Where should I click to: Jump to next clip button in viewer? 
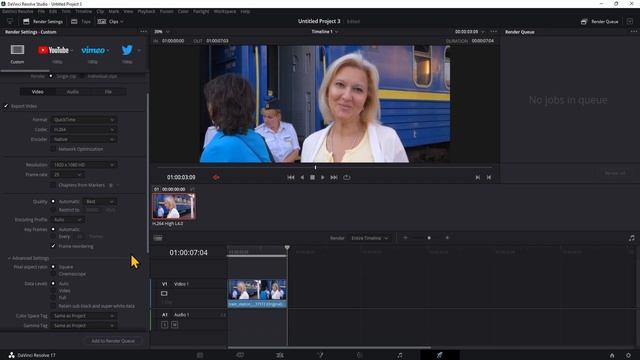click(x=478, y=178)
